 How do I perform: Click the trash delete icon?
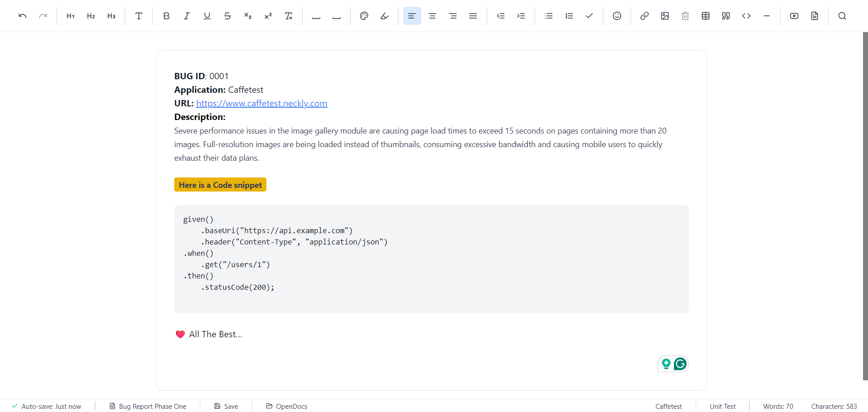click(685, 16)
